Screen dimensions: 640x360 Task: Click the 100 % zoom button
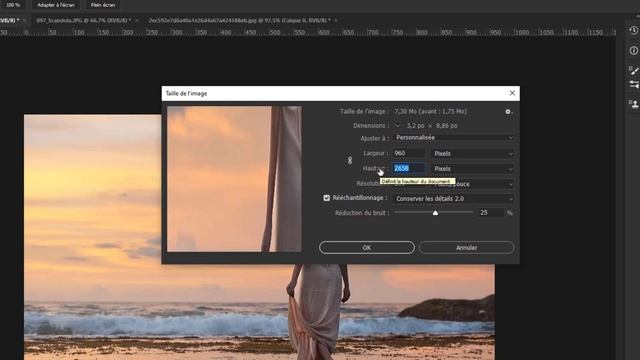click(13, 5)
